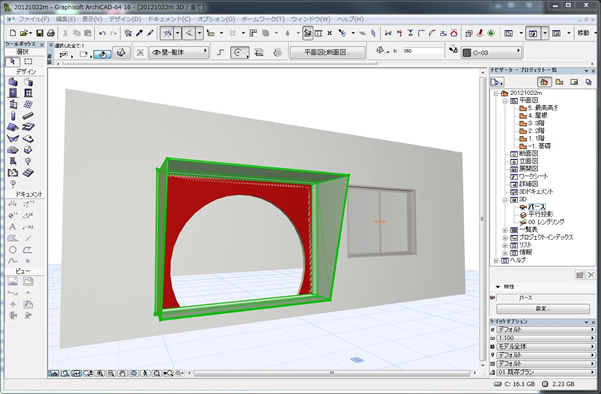Close the ツールボックス panel

[x=42, y=44]
